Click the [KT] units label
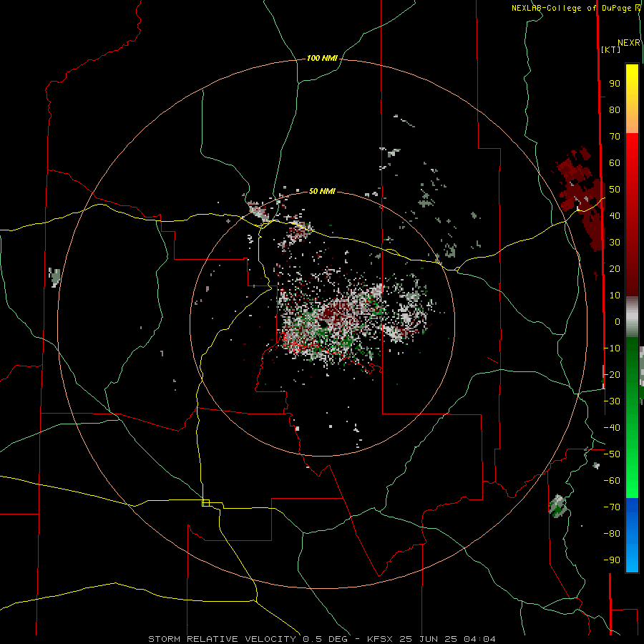644x644 pixels. (611, 49)
